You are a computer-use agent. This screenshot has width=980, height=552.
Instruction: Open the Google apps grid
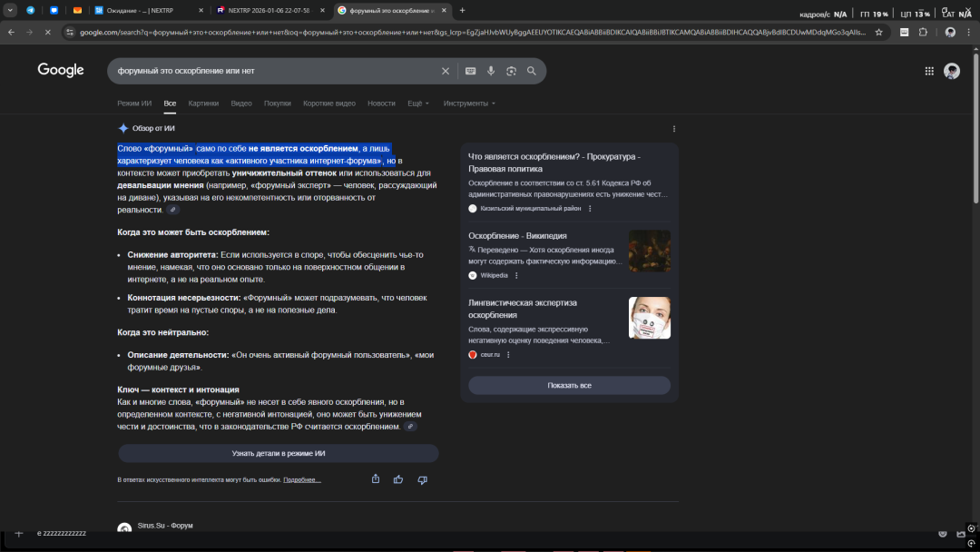point(929,71)
